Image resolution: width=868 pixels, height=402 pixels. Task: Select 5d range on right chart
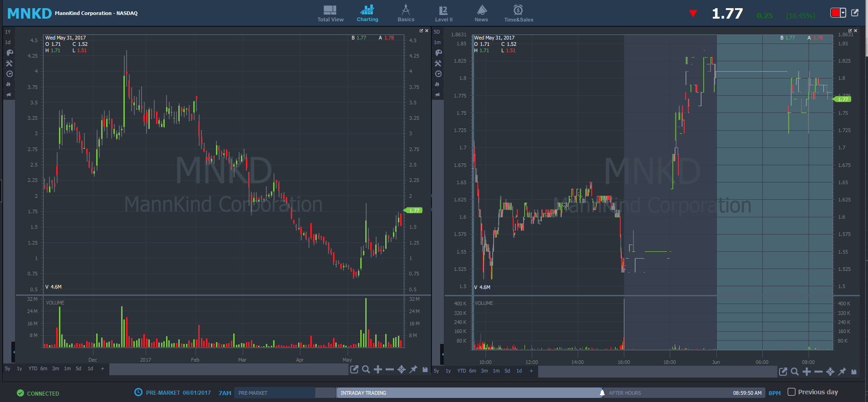tap(507, 371)
